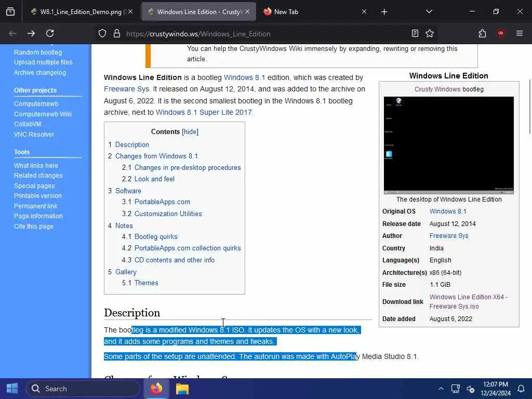Open File Explorer from the taskbar

(x=182, y=389)
